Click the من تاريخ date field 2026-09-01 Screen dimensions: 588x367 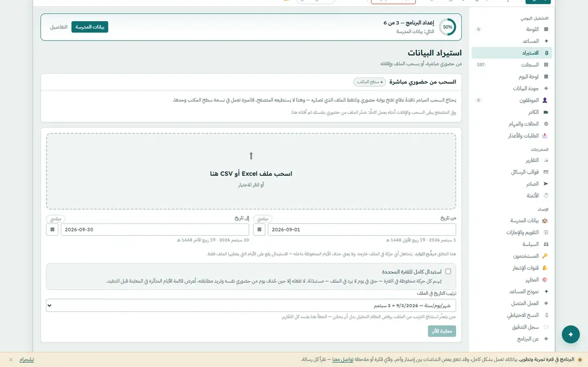[x=362, y=229]
